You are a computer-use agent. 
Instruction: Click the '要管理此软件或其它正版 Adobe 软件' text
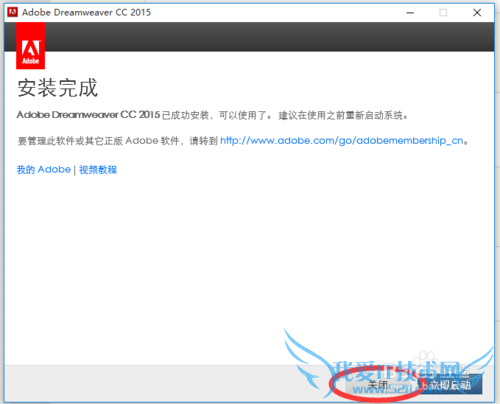click(99, 141)
